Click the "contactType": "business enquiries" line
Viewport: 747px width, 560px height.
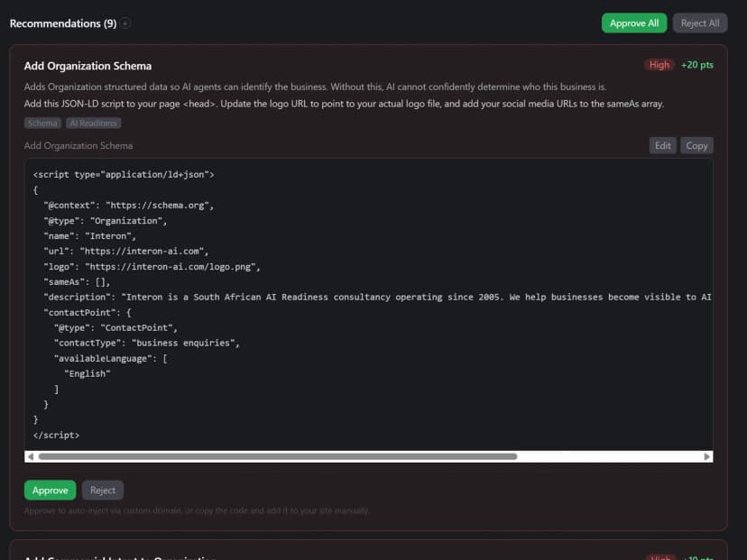coord(147,343)
